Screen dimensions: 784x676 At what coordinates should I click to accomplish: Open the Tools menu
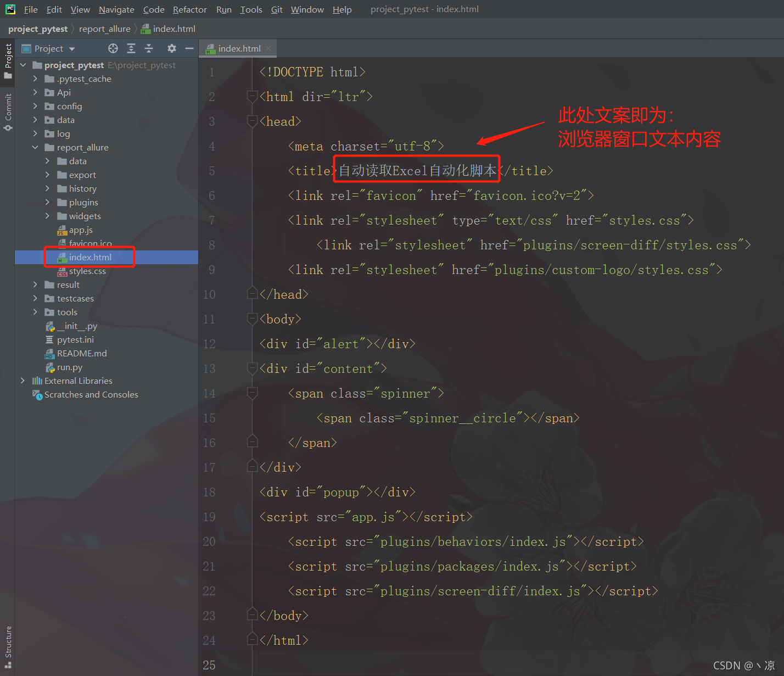251,9
